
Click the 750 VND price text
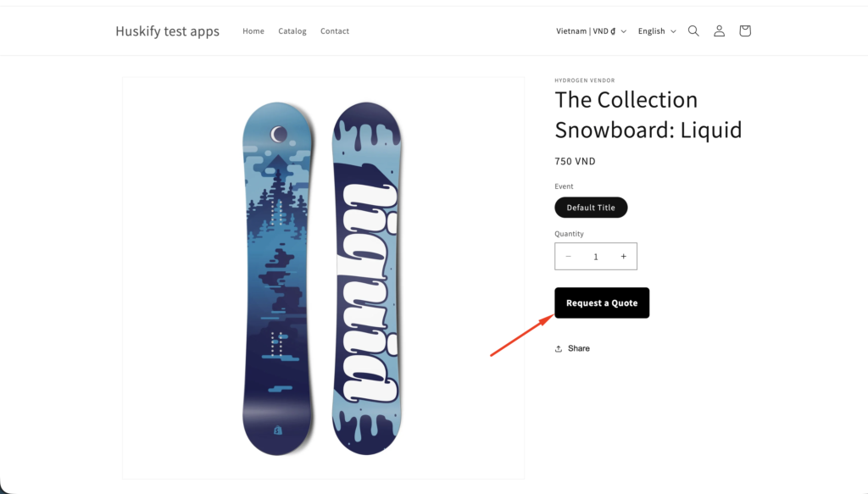pos(575,162)
